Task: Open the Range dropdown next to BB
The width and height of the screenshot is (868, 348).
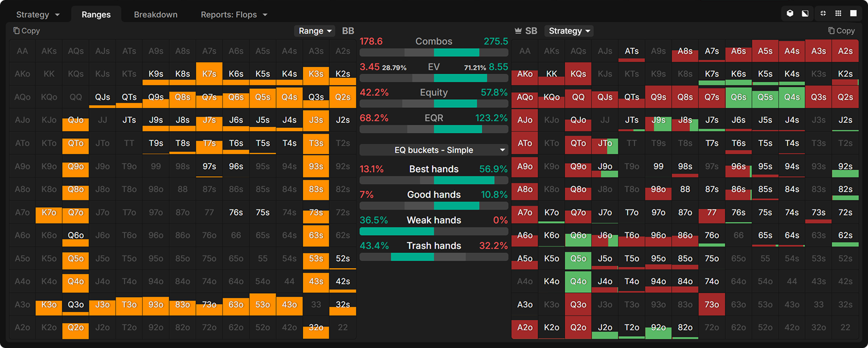Action: coord(315,31)
